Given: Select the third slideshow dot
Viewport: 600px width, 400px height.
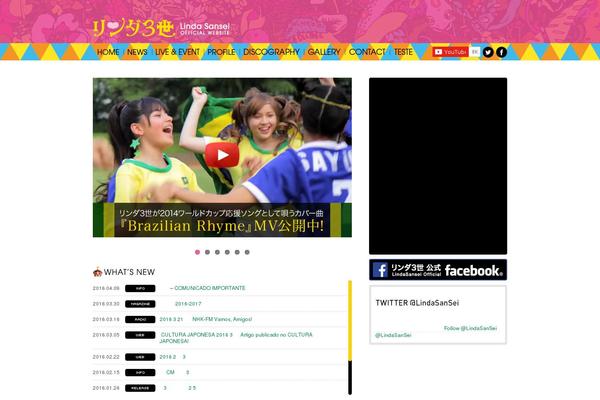Looking at the screenshot, I should point(217,252).
